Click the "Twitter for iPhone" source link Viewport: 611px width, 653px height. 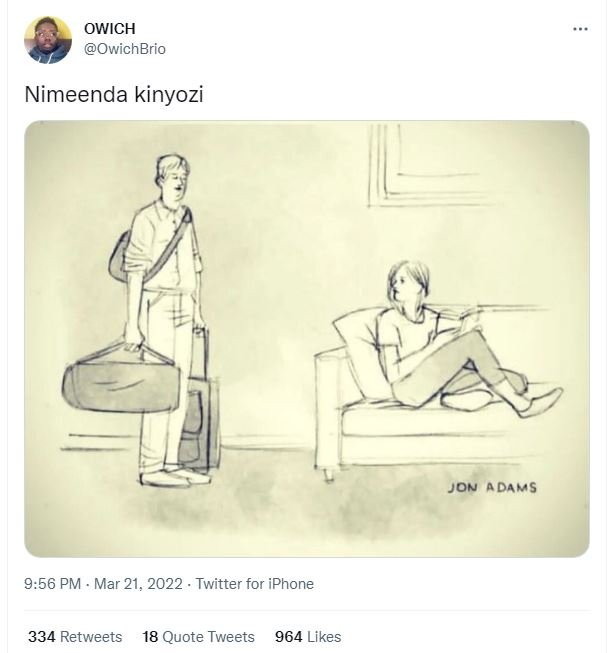(254, 584)
